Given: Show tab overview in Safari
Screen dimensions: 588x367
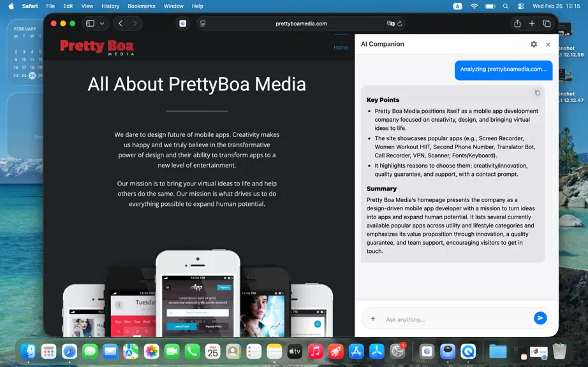Looking at the screenshot, I should point(547,24).
